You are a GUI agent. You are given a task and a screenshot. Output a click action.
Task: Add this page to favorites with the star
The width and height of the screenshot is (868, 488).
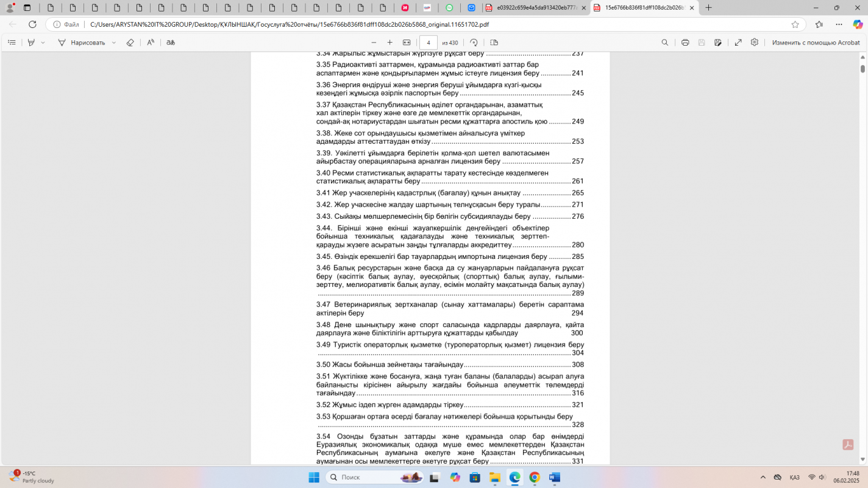tap(795, 24)
